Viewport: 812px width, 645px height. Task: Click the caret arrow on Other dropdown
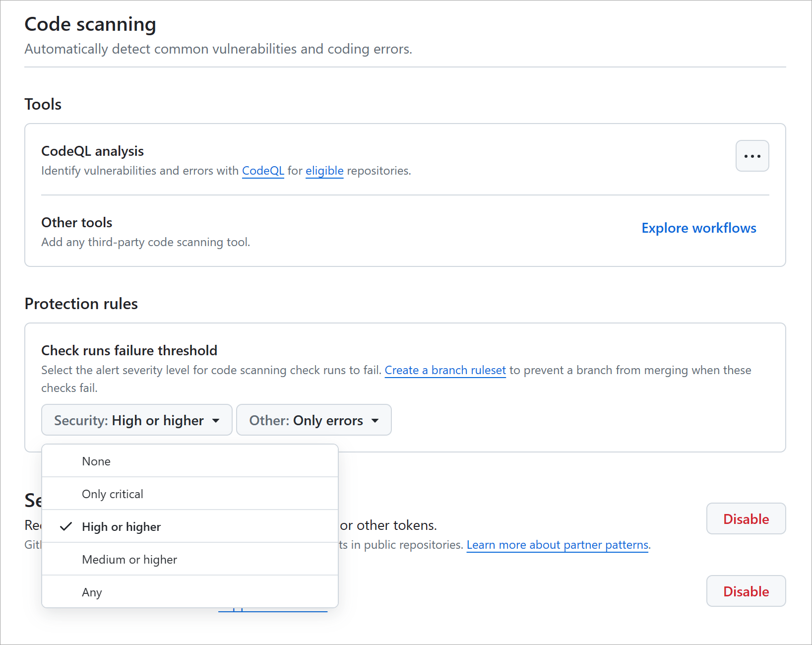375,421
